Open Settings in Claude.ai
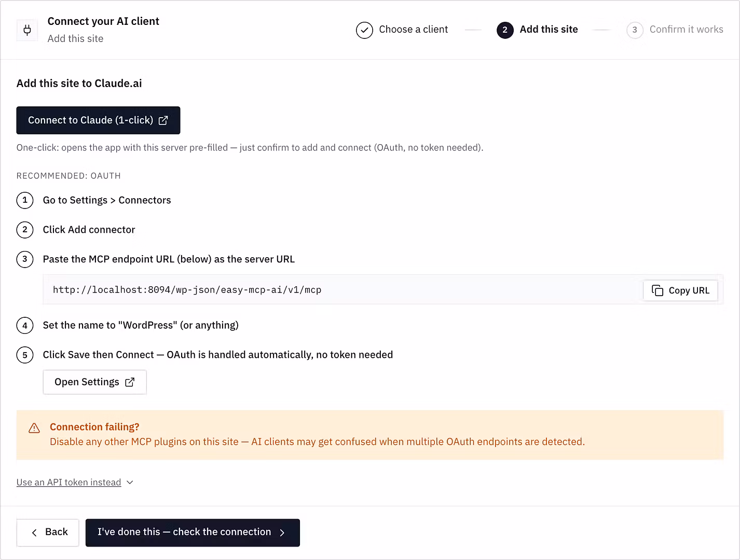This screenshot has width=740, height=560. 94,382
